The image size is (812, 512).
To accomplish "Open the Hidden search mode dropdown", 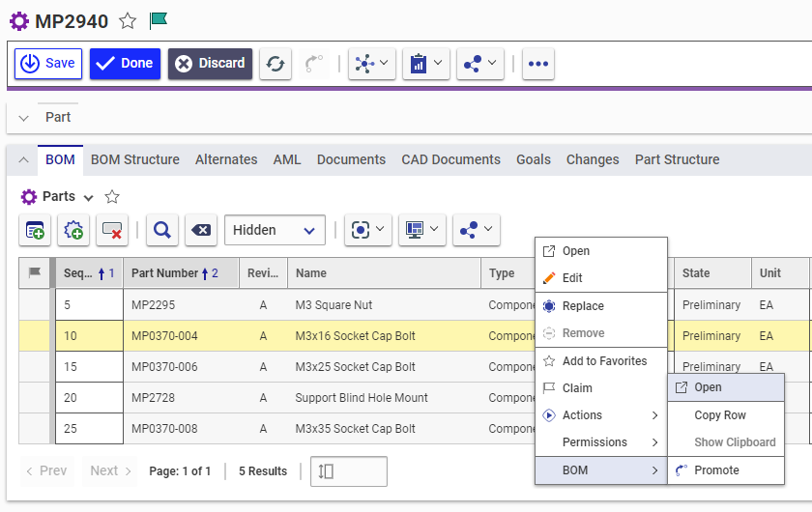I will tap(275, 230).
